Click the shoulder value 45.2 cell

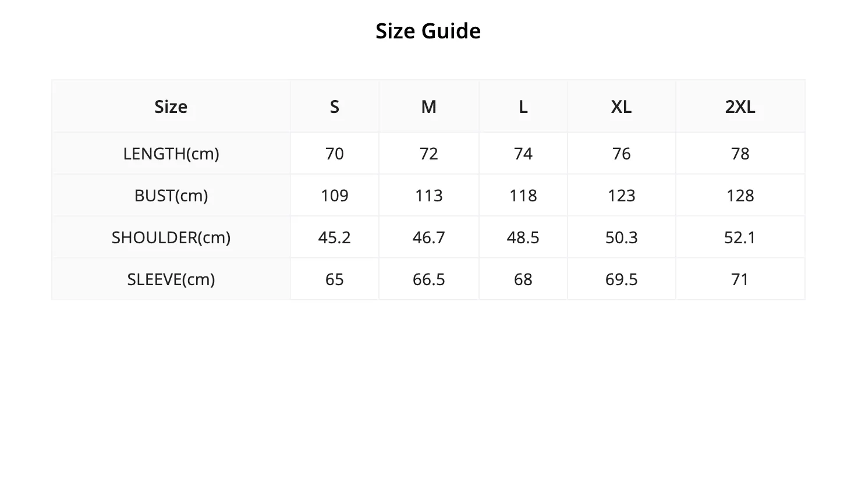pyautogui.click(x=335, y=237)
